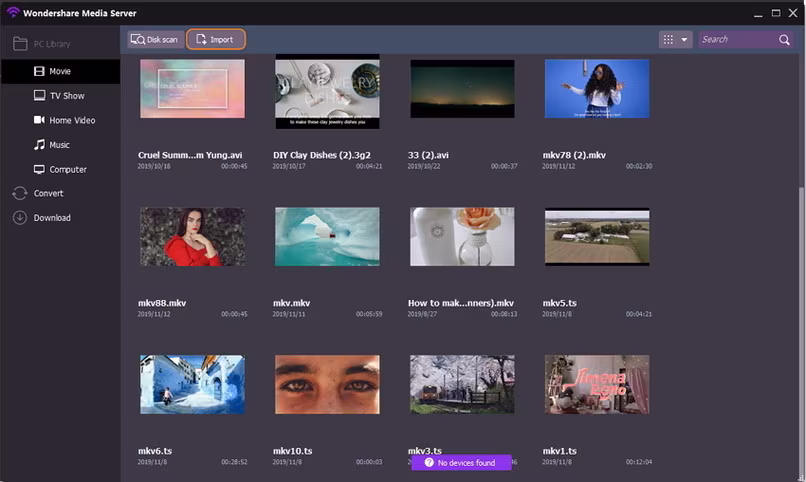This screenshot has width=806, height=482.
Task: Select the Movie category
Action: click(61, 71)
